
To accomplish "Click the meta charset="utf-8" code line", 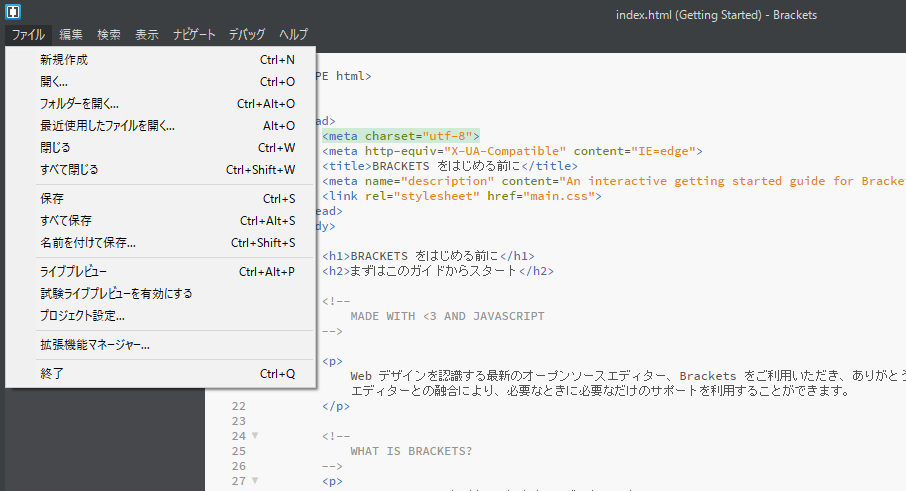I will [x=401, y=136].
